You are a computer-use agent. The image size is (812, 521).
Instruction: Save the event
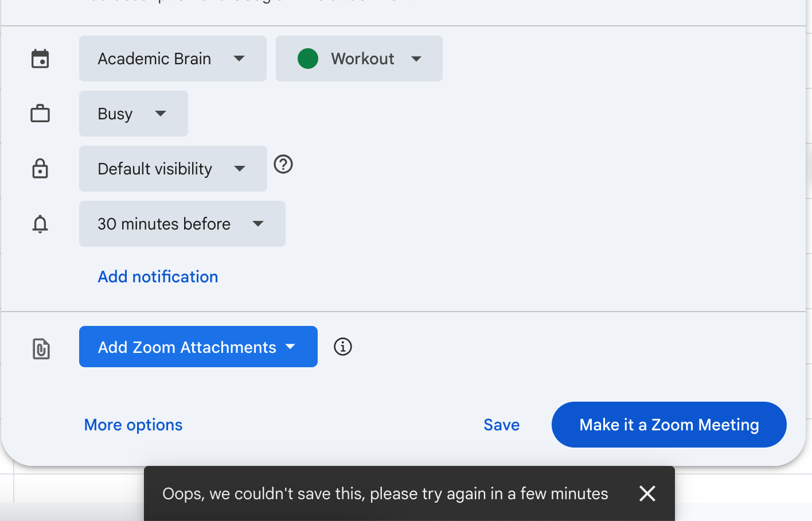click(x=501, y=425)
